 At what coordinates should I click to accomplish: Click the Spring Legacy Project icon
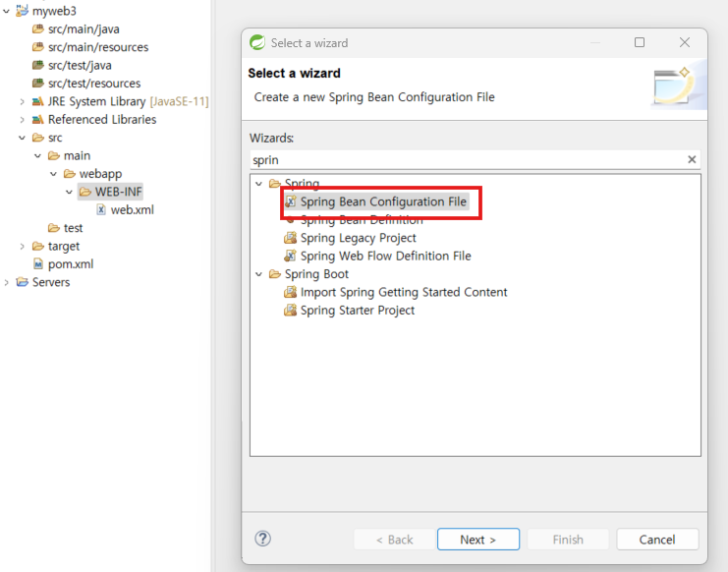pyautogui.click(x=290, y=238)
